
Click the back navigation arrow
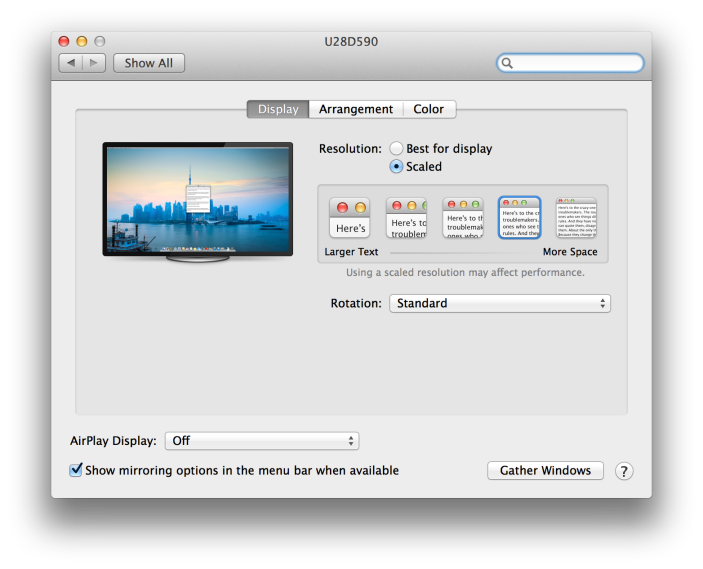click(x=70, y=63)
